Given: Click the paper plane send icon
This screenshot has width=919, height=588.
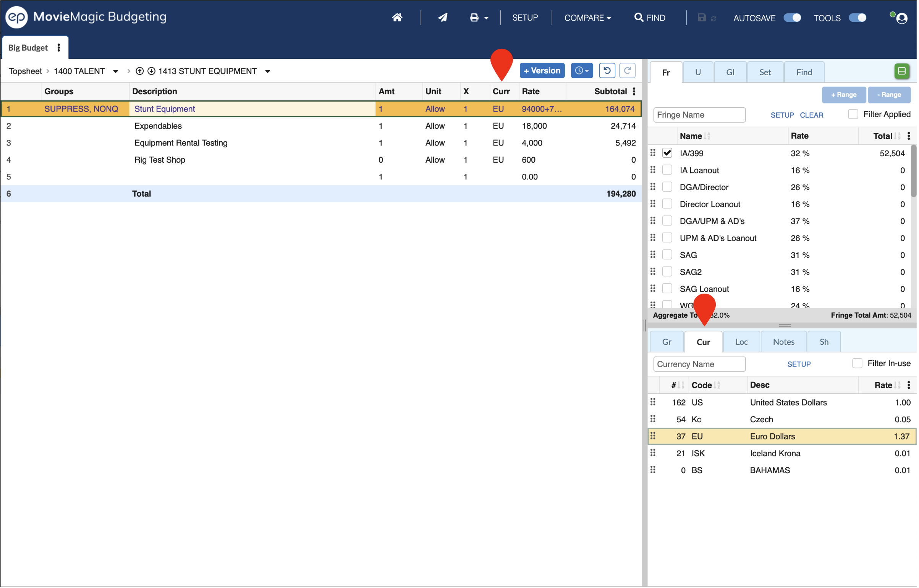Looking at the screenshot, I should click(x=443, y=18).
